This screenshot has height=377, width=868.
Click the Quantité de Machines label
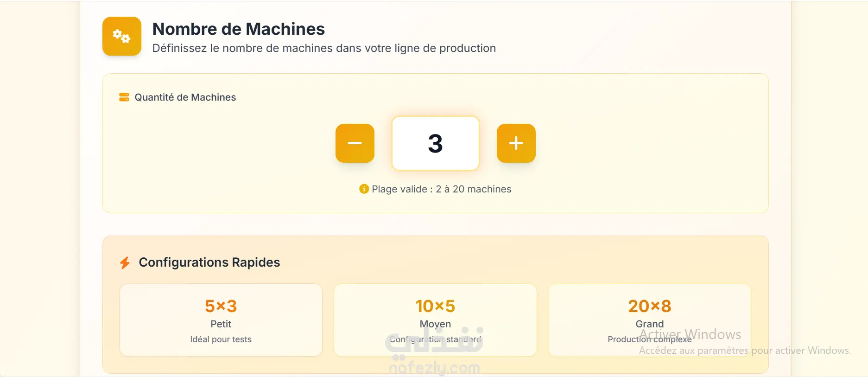(185, 97)
